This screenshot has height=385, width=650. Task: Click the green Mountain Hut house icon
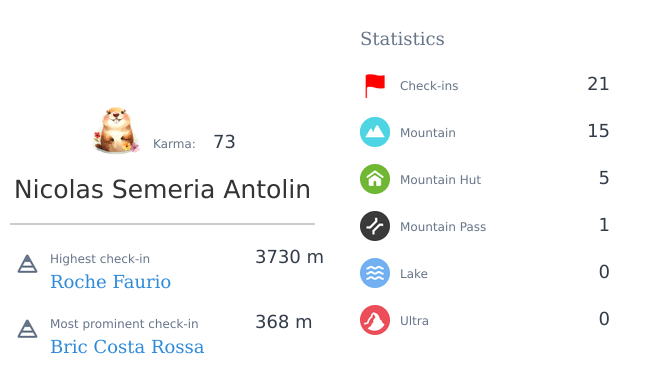tap(375, 179)
